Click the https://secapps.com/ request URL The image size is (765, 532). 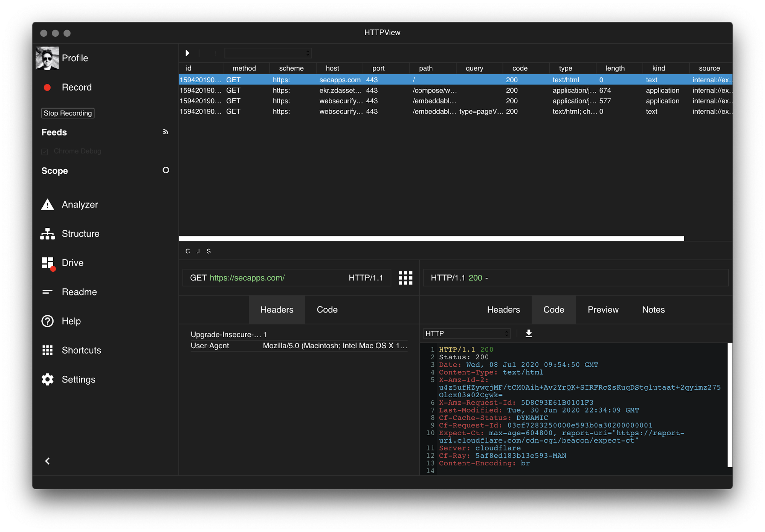pos(247,278)
